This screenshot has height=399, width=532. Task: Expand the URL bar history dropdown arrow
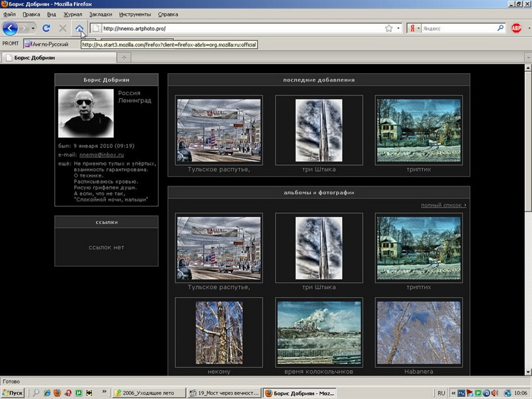[398, 28]
